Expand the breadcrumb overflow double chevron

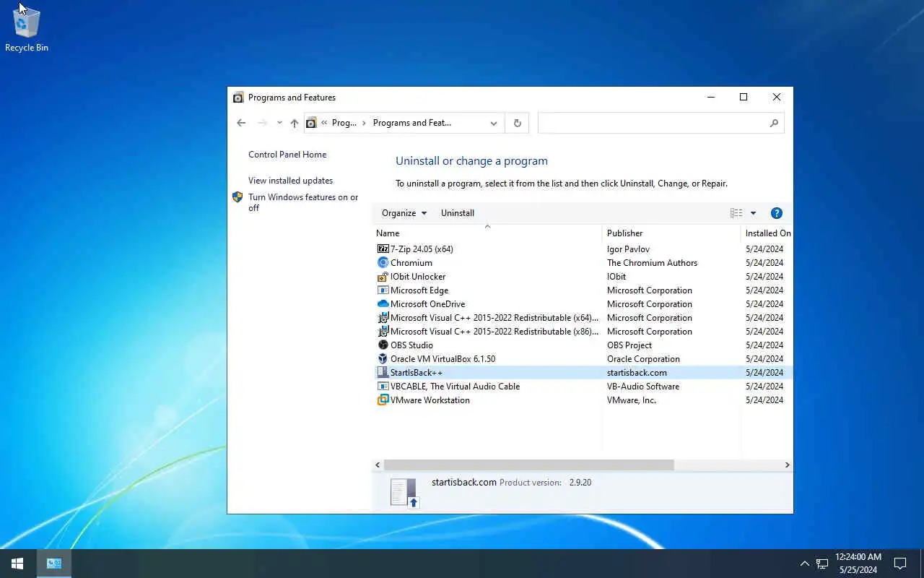[325, 123]
